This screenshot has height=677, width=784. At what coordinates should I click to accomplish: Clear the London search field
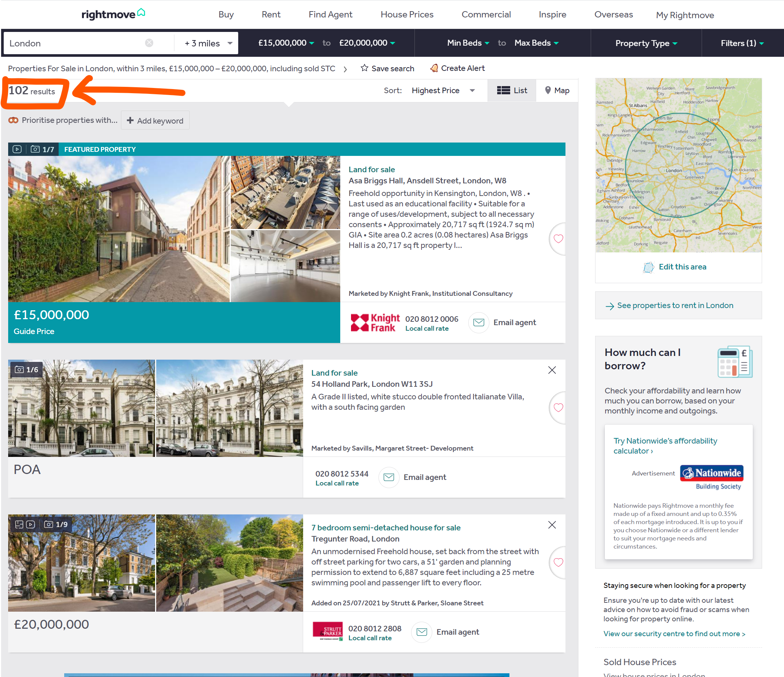pyautogui.click(x=149, y=43)
